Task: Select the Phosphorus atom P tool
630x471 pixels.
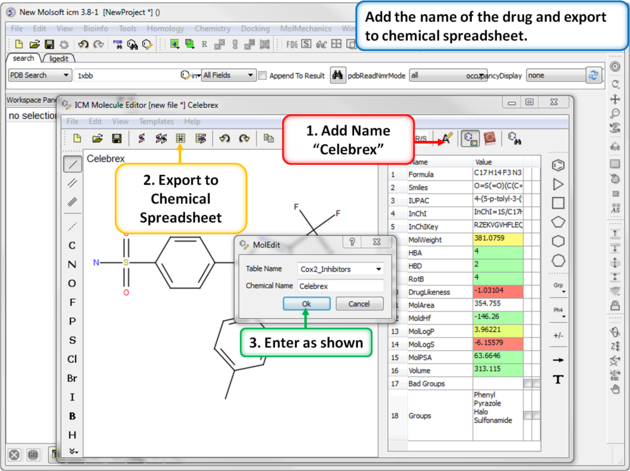Action: pyautogui.click(x=72, y=321)
